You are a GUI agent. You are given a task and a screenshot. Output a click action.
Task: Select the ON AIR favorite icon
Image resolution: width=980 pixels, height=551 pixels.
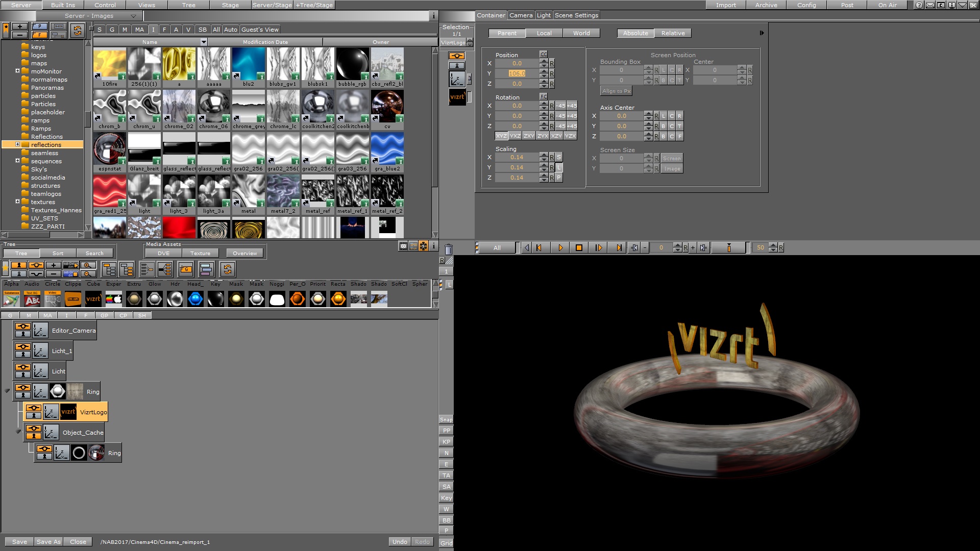coord(73,299)
